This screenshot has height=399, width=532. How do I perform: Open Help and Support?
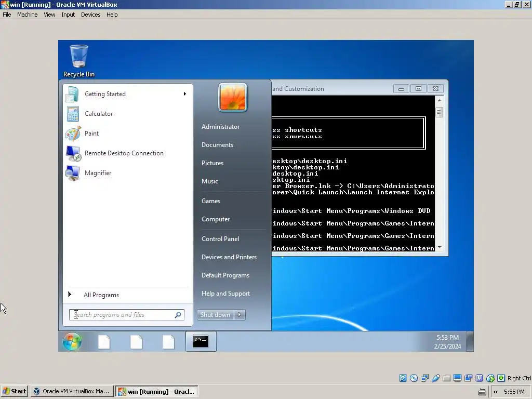(x=225, y=294)
